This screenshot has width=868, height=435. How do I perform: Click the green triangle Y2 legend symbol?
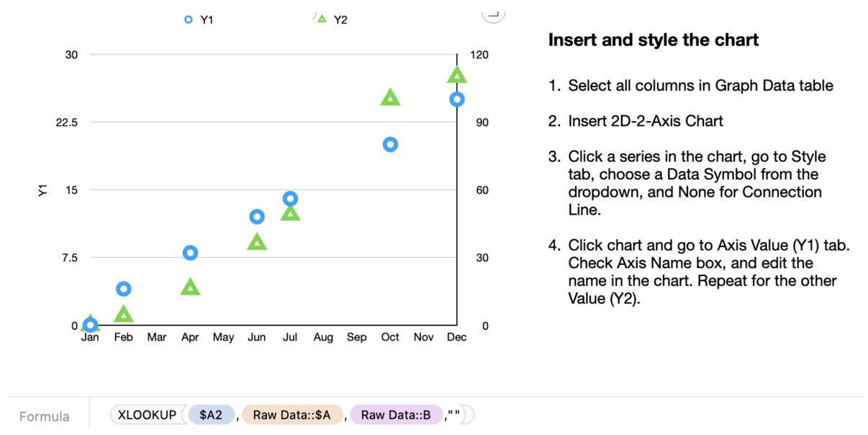tap(322, 19)
